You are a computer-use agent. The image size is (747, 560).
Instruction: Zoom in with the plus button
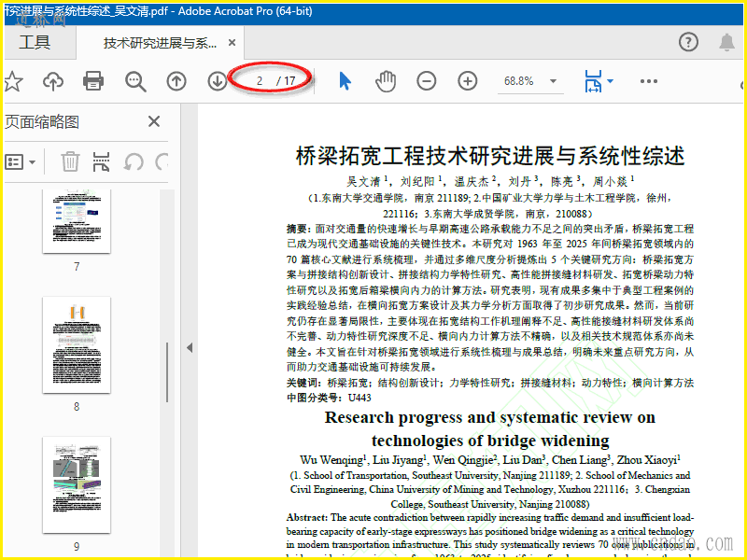coord(467,81)
